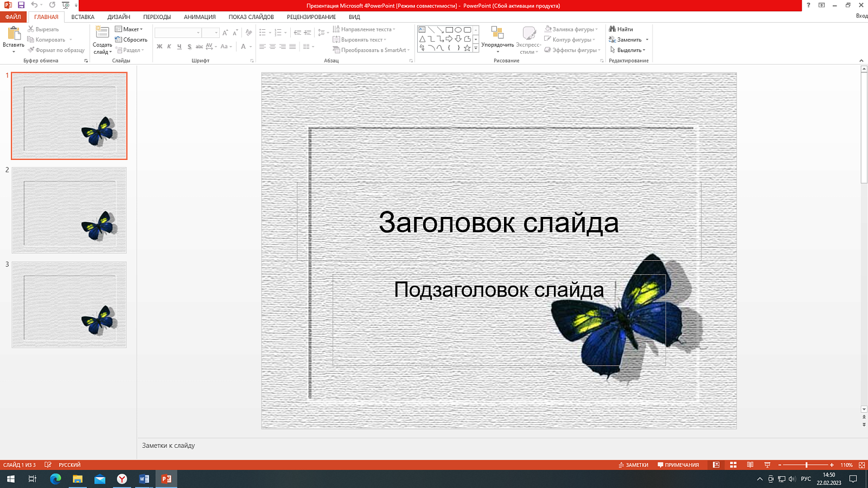Switch to the АНИМАЦИЯ tab
This screenshot has width=868, height=488.
click(x=200, y=17)
